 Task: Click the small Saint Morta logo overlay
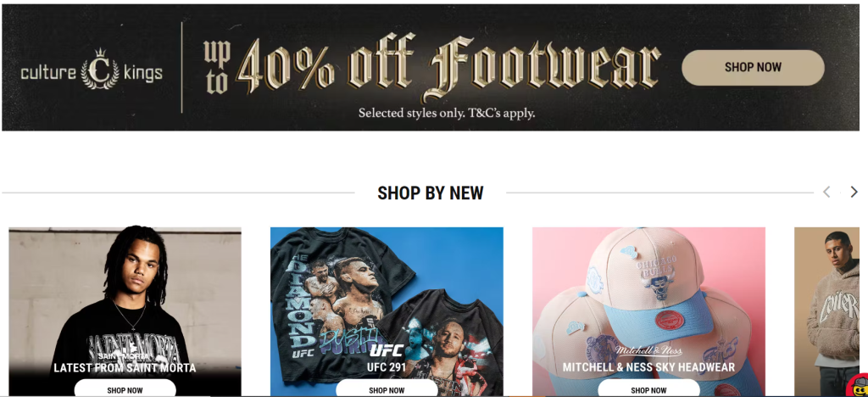tap(125, 356)
